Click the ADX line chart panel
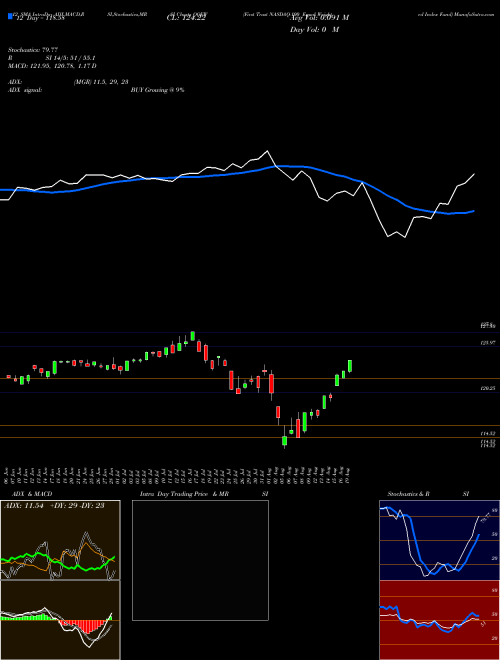The image size is (500, 660). tap(60, 540)
